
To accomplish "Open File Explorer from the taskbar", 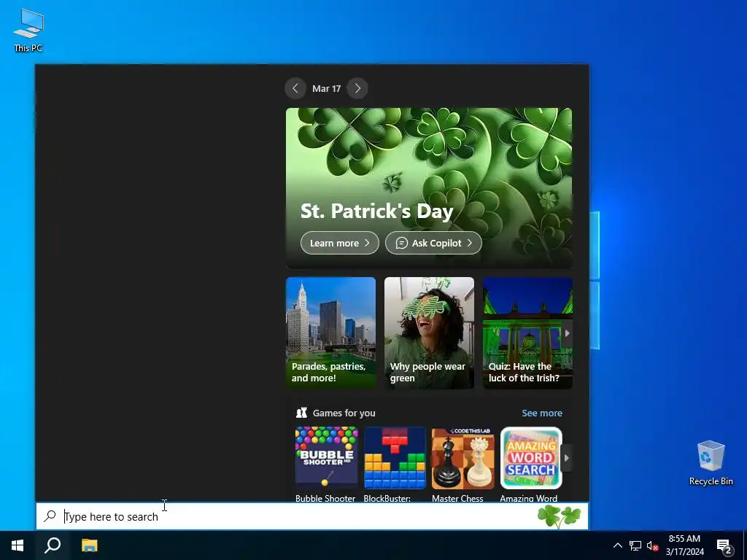I will tap(89, 545).
